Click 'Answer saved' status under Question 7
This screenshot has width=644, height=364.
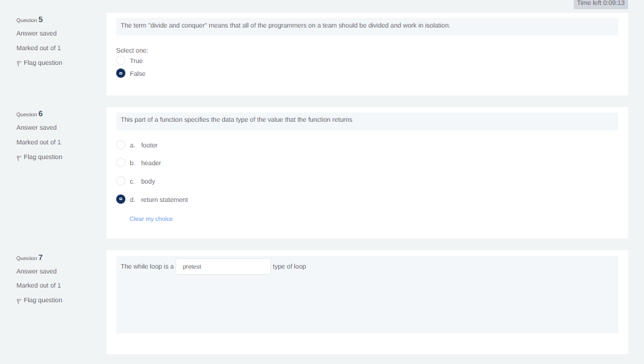click(x=37, y=272)
